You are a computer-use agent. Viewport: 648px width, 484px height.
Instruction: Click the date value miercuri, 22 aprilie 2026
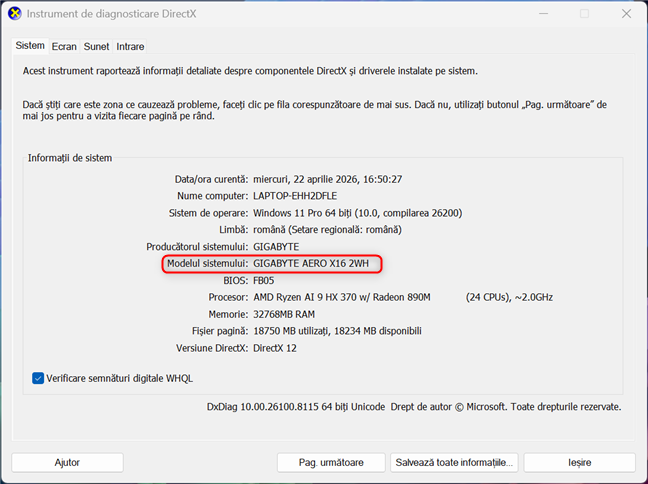[x=327, y=179]
